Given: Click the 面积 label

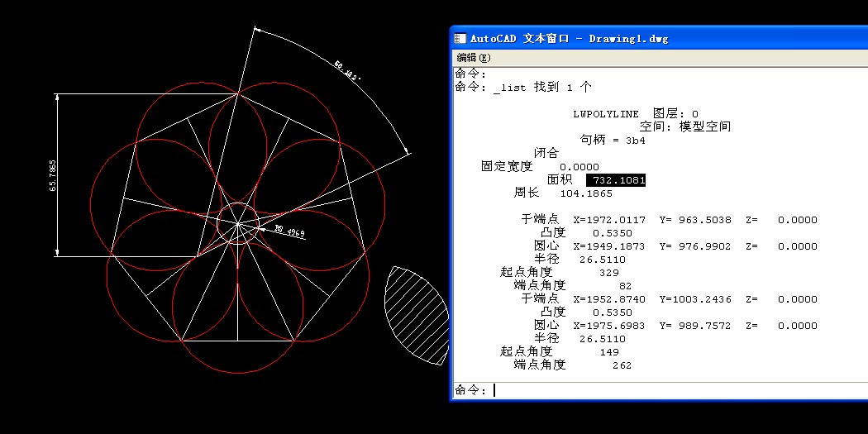Looking at the screenshot, I should point(560,180).
